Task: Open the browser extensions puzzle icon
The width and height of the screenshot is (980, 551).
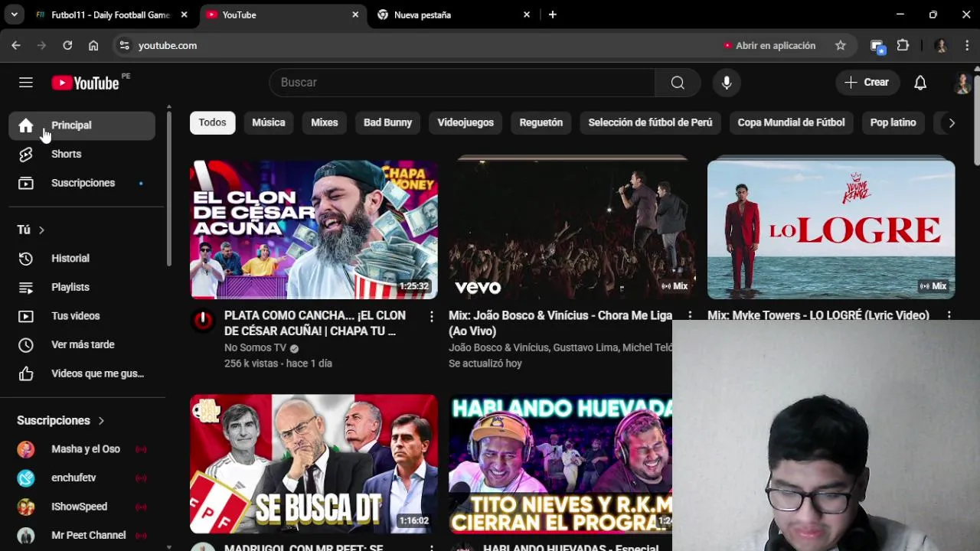Action: click(903, 46)
